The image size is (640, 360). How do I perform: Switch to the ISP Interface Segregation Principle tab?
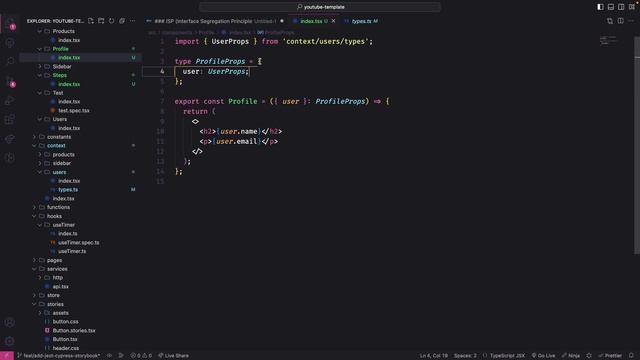click(x=215, y=21)
